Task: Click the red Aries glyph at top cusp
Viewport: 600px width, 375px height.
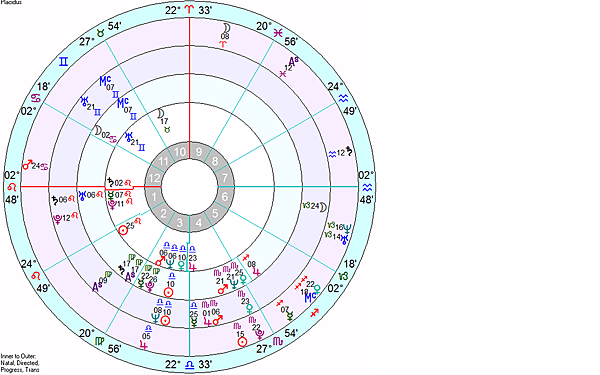Action: coord(189,9)
